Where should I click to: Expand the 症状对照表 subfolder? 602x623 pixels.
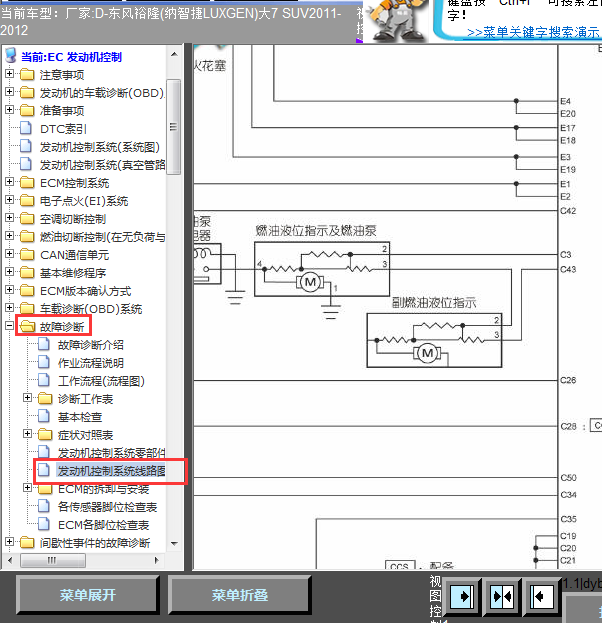pyautogui.click(x=27, y=434)
